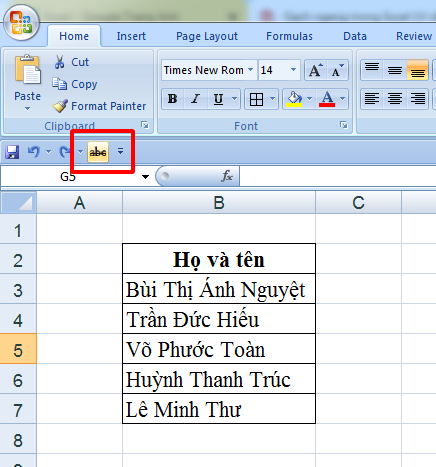Select cell 'Lê Minh Thư'
Image resolution: width=436 pixels, height=467 pixels.
coord(219,409)
